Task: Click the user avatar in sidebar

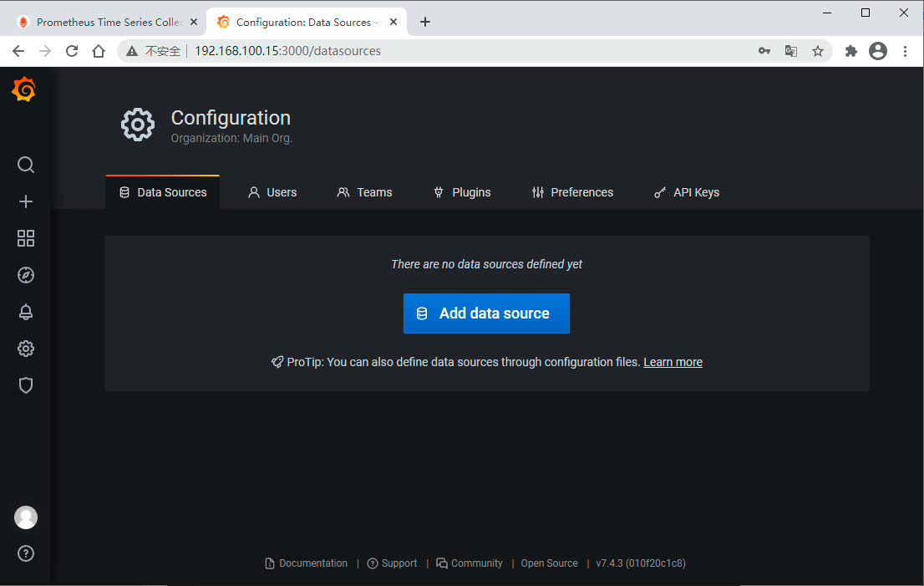Action: coord(26,517)
